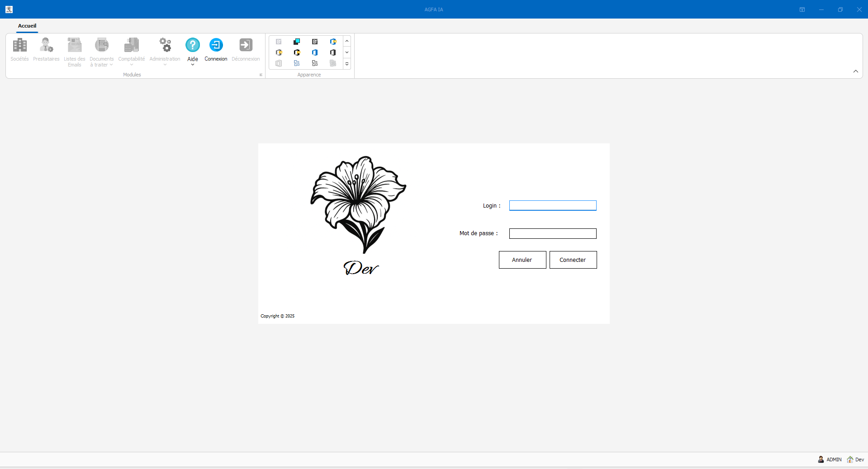868x469 pixels.
Task: Click the Administration gears icon
Action: pos(165,45)
